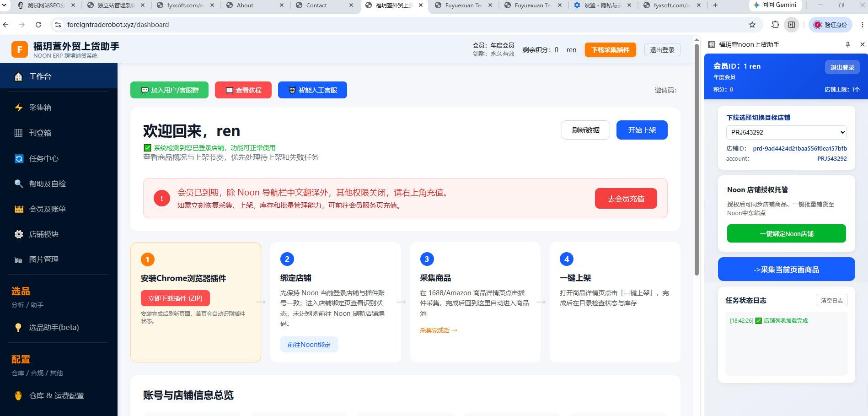Click 退出登录 in the page header
The image size is (868, 416).
point(662,50)
